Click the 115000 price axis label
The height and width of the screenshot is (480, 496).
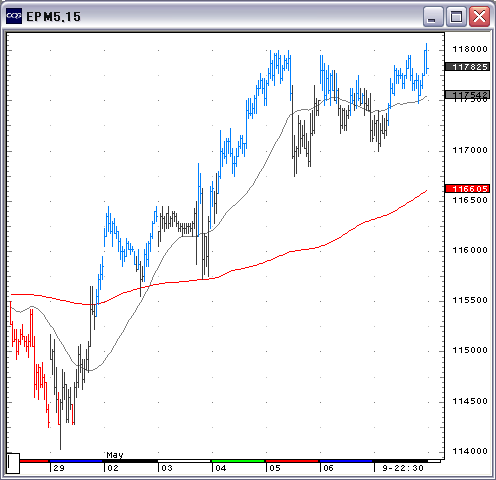tap(470, 350)
